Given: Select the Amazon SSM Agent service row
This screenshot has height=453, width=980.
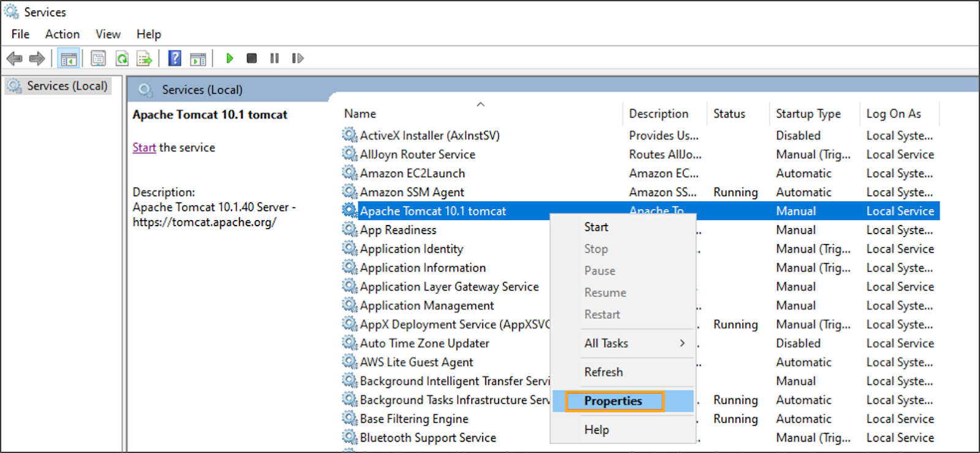Looking at the screenshot, I should (412, 192).
